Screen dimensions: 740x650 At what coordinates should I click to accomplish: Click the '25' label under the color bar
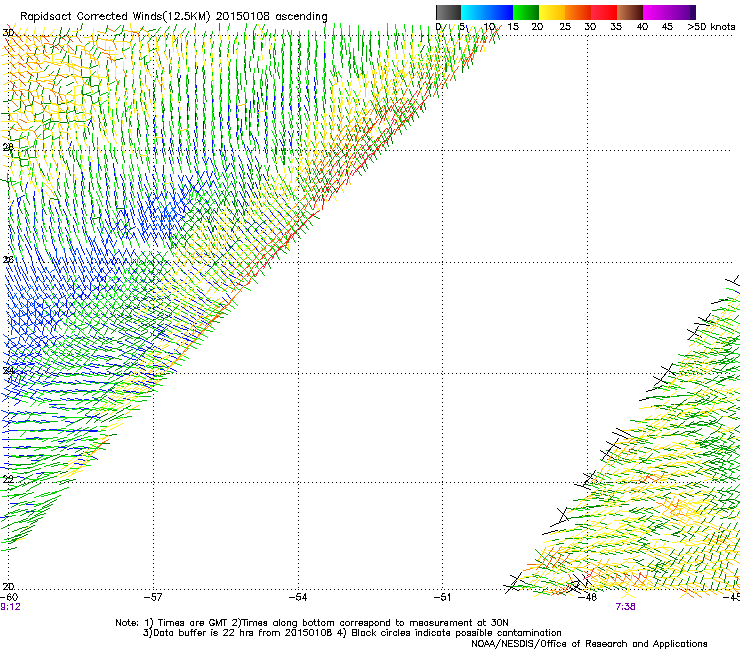(565, 27)
